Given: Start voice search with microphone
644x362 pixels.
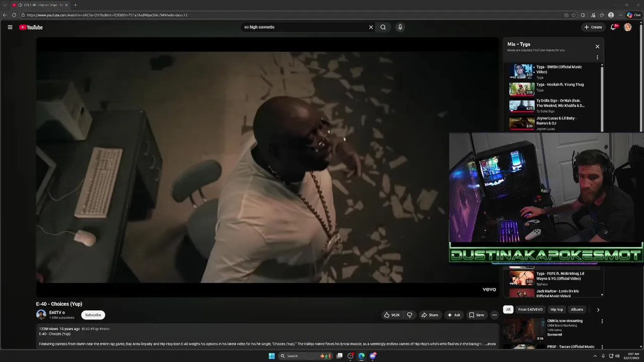Looking at the screenshot, I should 400,27.
